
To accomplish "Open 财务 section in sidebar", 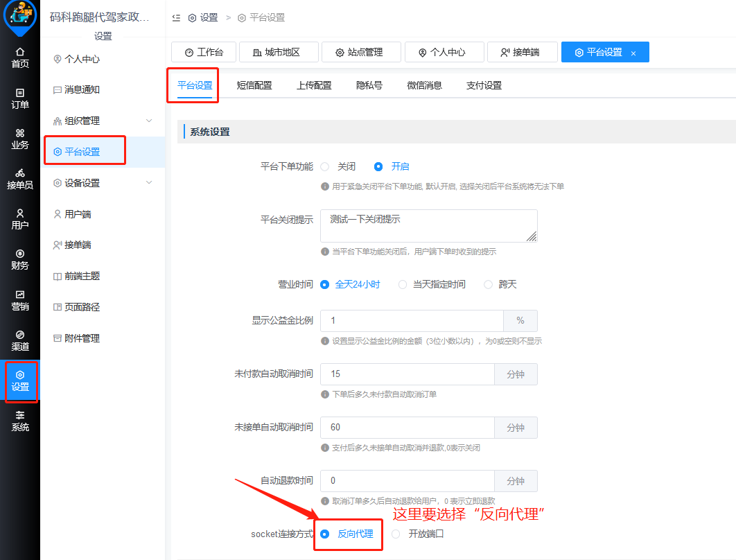I will click(19, 260).
